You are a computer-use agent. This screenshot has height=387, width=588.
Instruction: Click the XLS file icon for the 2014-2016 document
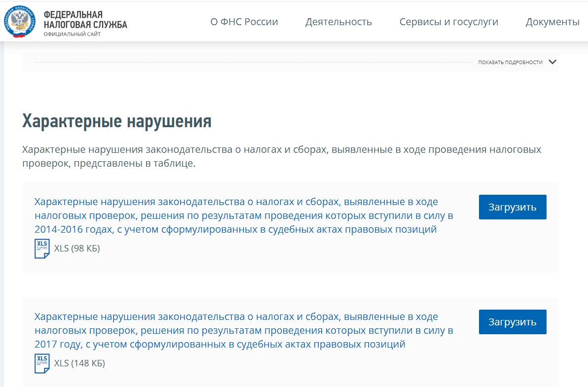point(42,248)
